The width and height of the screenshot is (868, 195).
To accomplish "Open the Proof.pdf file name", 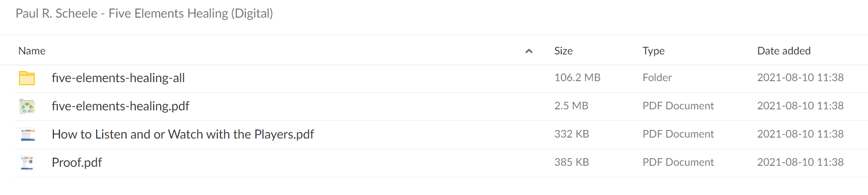I will [77, 163].
